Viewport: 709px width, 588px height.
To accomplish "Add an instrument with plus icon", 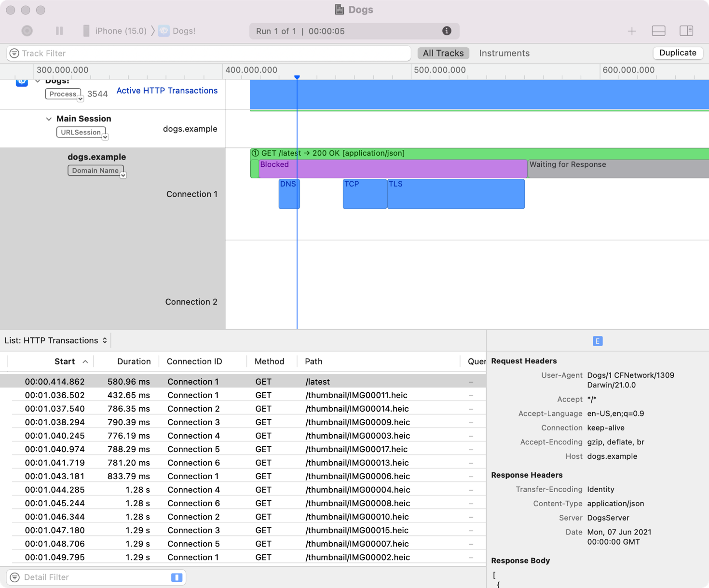I will coord(632,31).
